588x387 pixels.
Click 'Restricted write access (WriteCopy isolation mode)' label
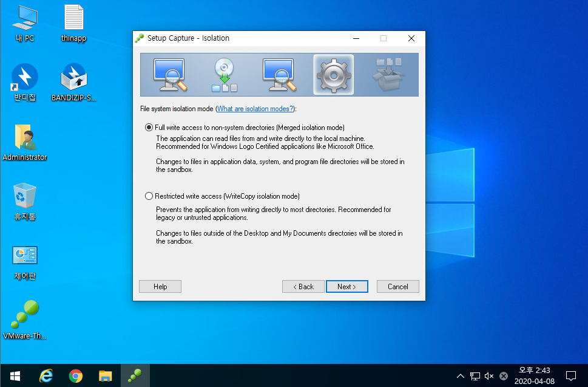(x=227, y=196)
